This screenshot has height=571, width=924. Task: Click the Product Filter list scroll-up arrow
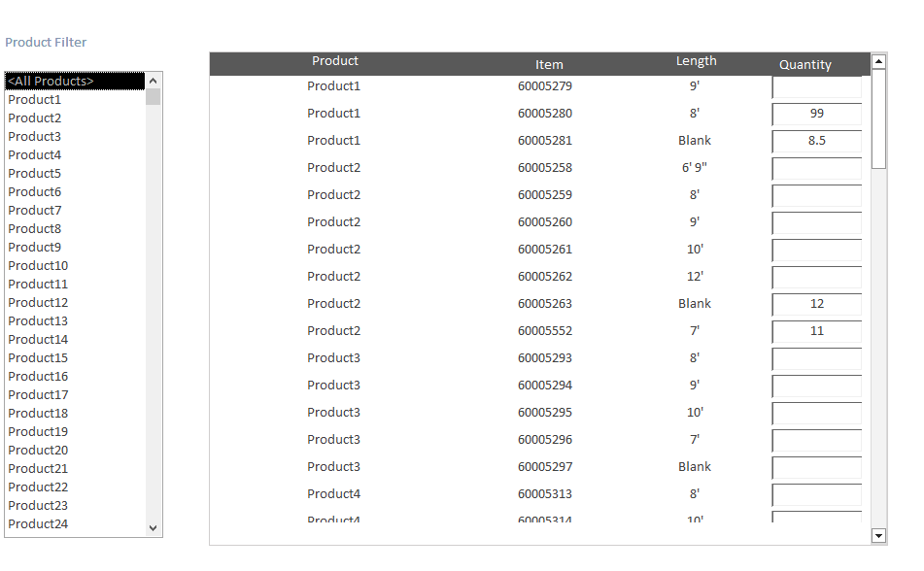coord(153,80)
